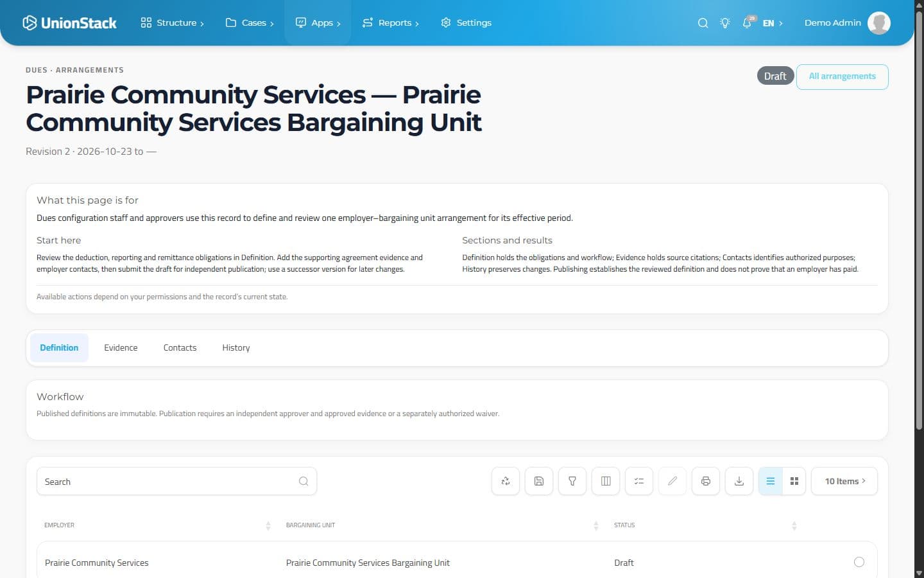Open the filter funnel tool

572,481
